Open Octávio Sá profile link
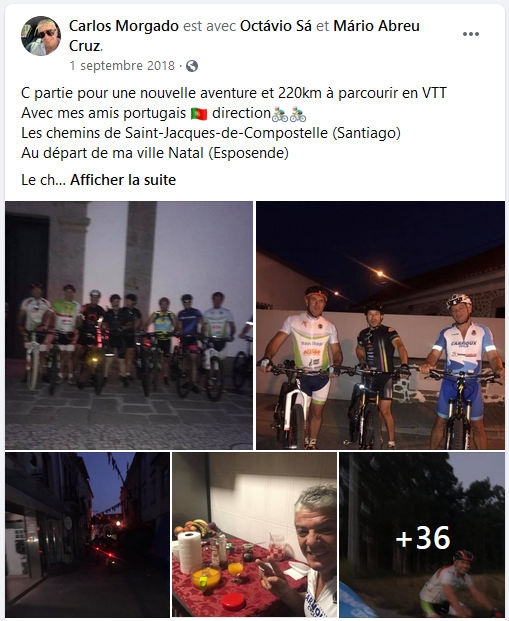This screenshot has width=509, height=621. [x=276, y=26]
